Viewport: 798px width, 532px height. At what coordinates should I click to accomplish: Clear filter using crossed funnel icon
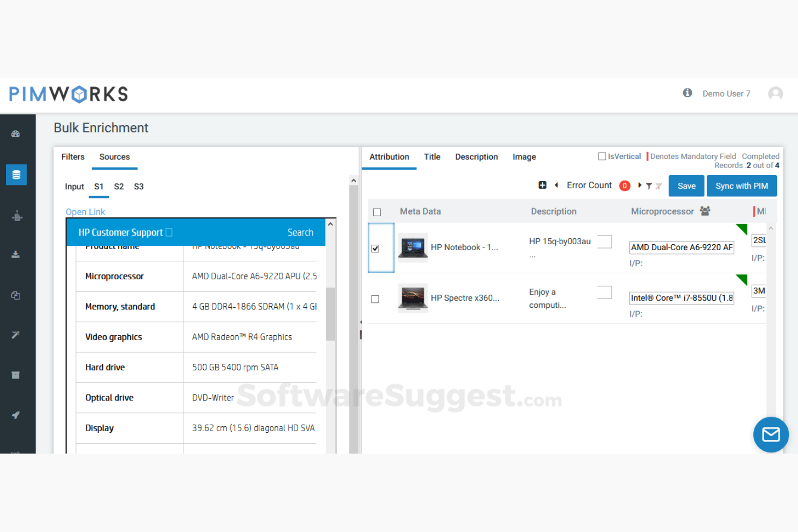tap(658, 186)
